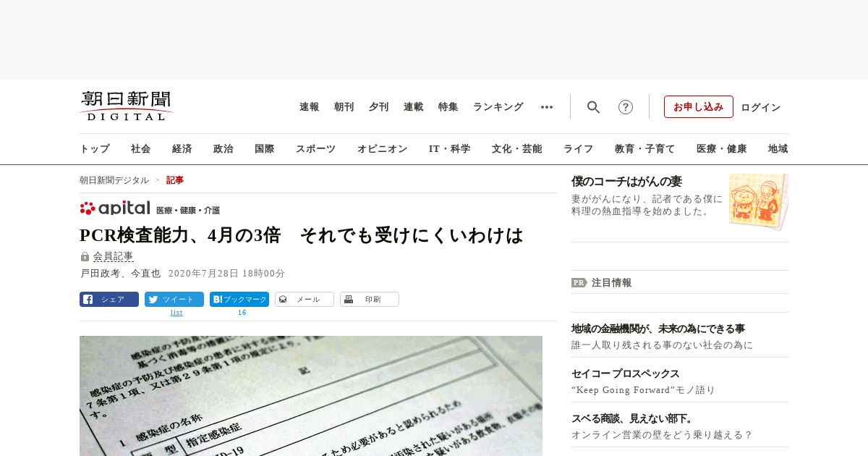868x456 pixels.
Task: Go to 教育・子育て section
Action: pos(645,149)
